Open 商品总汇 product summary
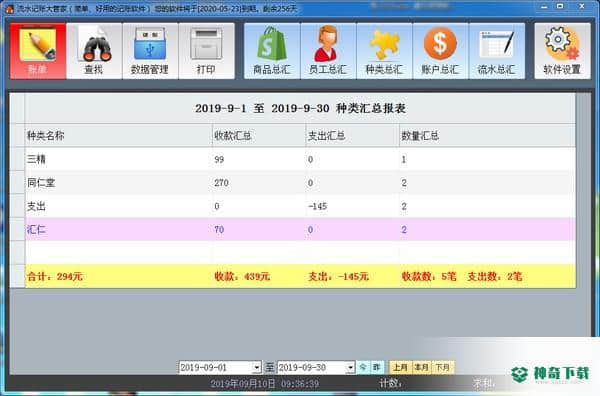The width and height of the screenshot is (600, 396). pos(272,51)
